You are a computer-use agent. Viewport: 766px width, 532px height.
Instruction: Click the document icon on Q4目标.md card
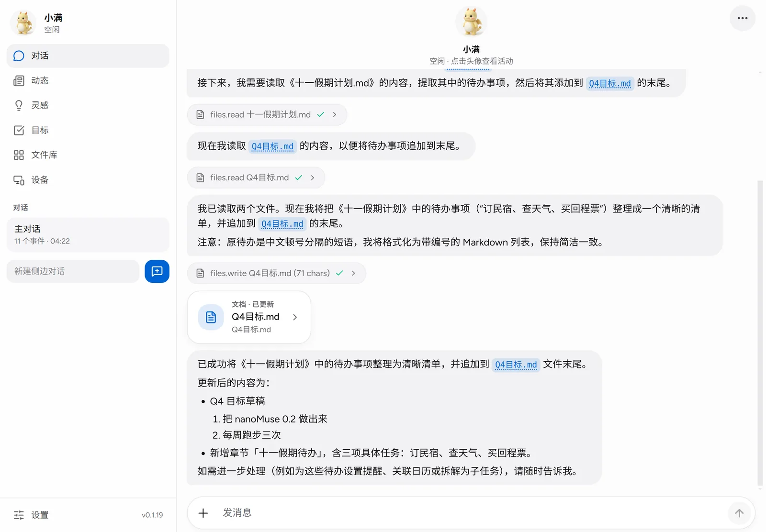click(x=211, y=317)
